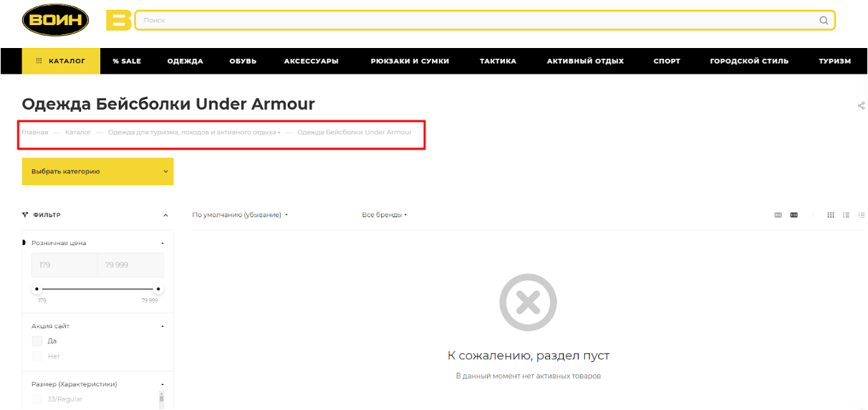Collapse the ФИЛЬТР panel chevron
The width and height of the screenshot is (868, 410).
[x=165, y=215]
